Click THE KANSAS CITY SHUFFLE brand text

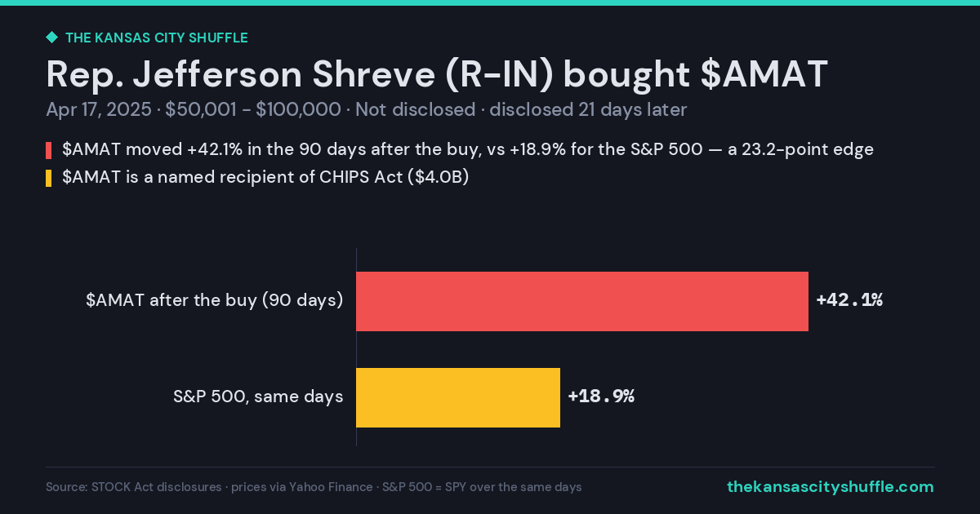click(156, 38)
